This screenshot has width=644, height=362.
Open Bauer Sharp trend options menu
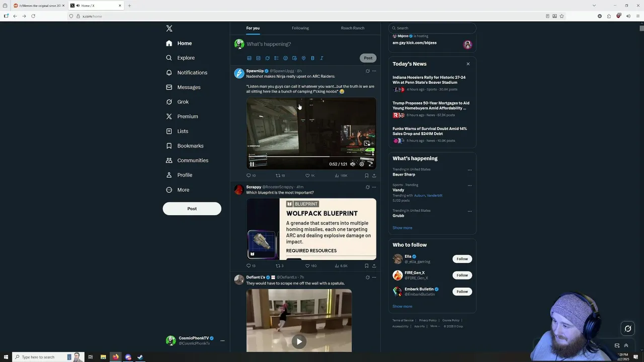[469, 170]
